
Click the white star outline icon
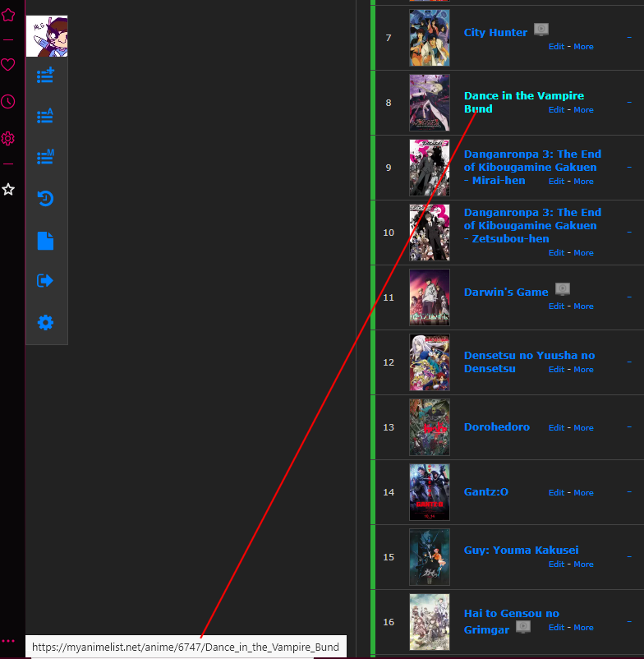tap(8, 189)
